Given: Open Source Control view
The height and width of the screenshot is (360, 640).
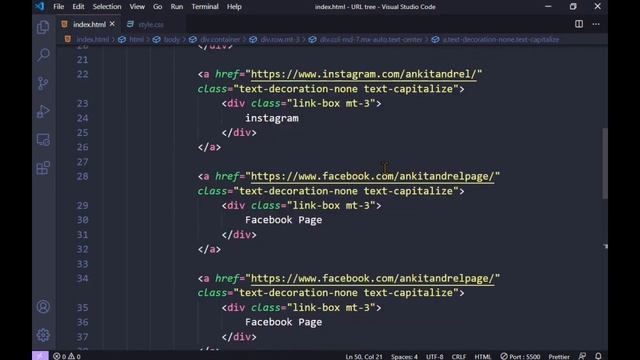Looking at the screenshot, I should pyautogui.click(x=43, y=83).
